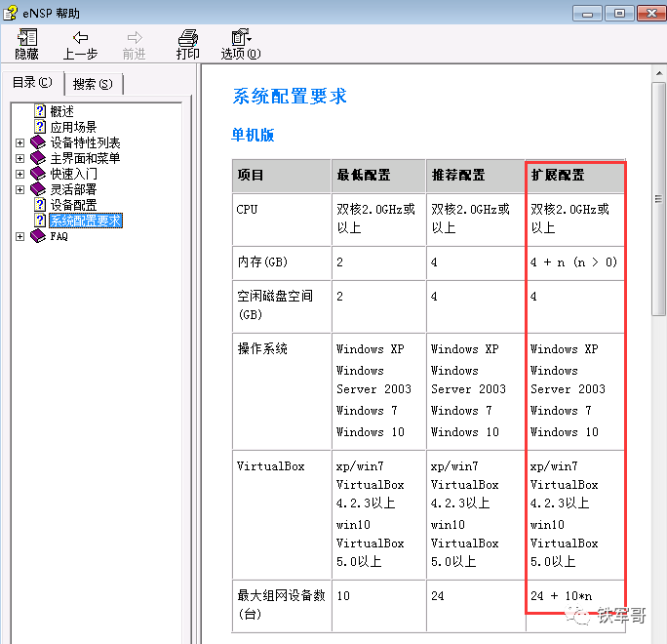
Task: Select the 设备配置 topic in the tree
Action: coord(73,205)
